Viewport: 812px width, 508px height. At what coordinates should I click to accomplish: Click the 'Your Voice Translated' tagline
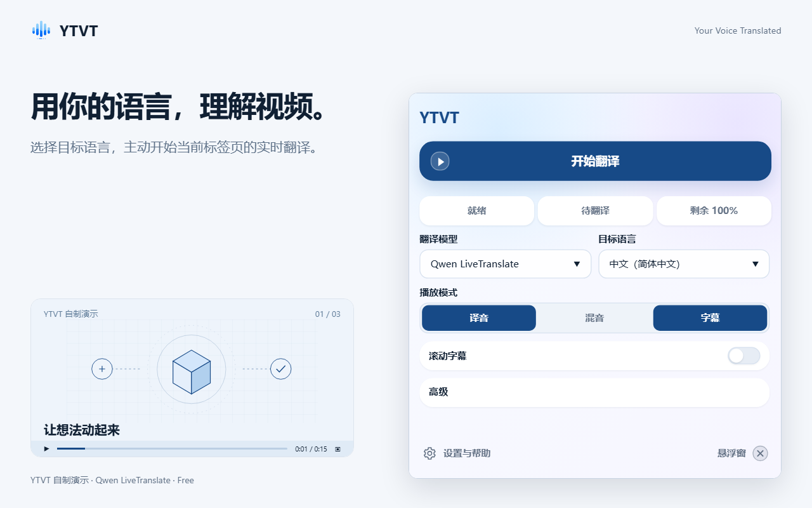[738, 30]
